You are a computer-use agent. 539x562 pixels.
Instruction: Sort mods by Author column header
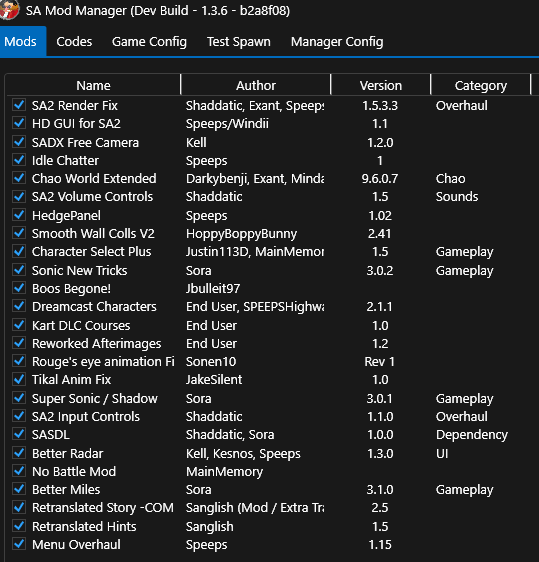point(256,85)
